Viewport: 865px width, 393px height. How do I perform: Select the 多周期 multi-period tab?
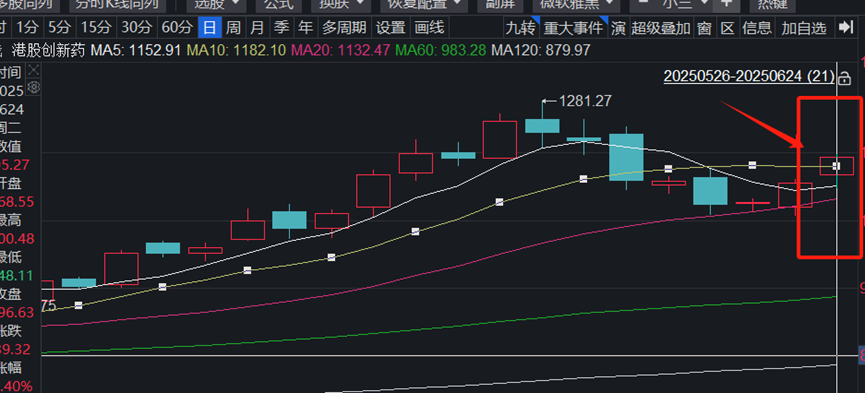click(x=344, y=28)
